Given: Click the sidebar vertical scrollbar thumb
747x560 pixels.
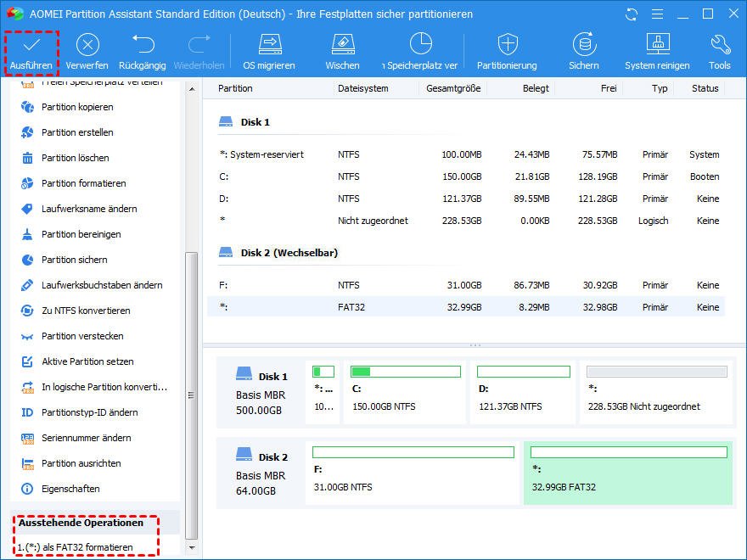Looking at the screenshot, I should (x=192, y=395).
